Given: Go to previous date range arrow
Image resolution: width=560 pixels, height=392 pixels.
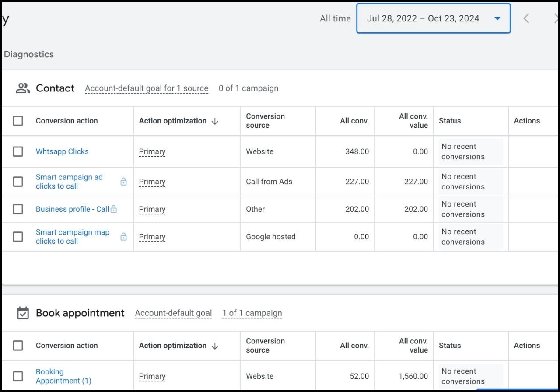Looking at the screenshot, I should pos(526,18).
